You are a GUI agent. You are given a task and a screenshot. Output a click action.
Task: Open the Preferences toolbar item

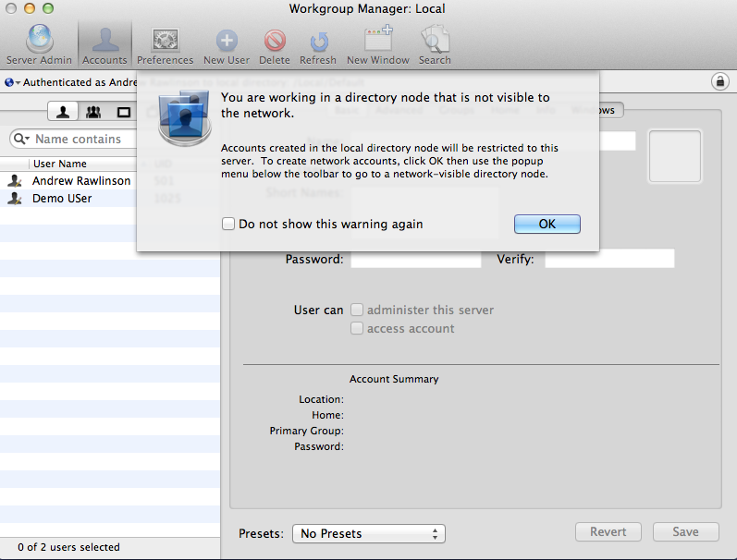coord(165,45)
